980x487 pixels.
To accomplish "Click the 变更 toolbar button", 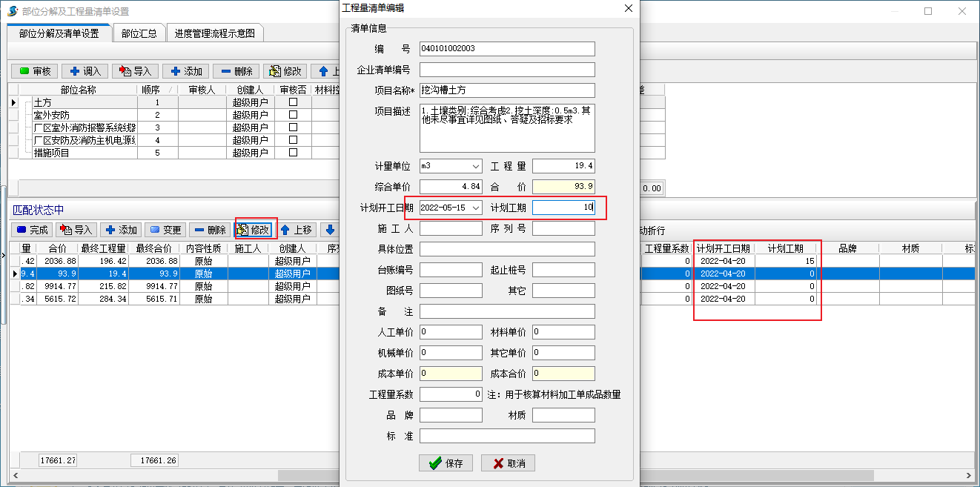I will [165, 230].
